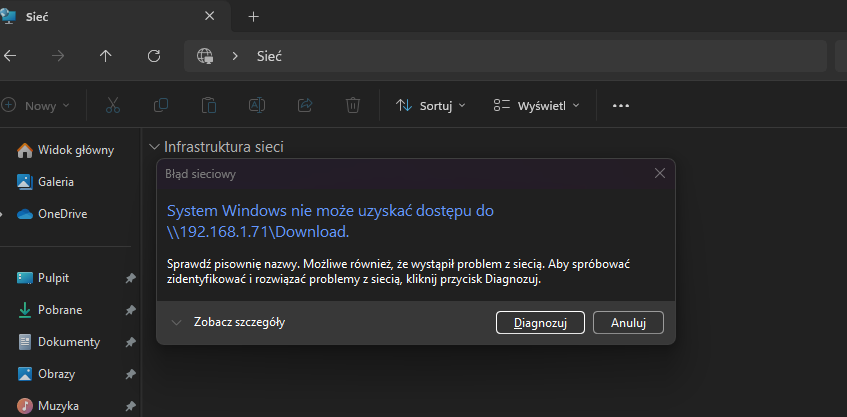Open the more options ellipsis menu
This screenshot has width=847, height=417.
point(621,105)
